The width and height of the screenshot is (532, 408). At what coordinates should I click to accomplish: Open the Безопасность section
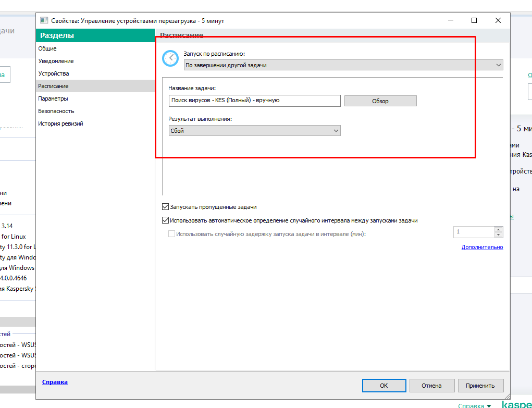pyautogui.click(x=56, y=111)
